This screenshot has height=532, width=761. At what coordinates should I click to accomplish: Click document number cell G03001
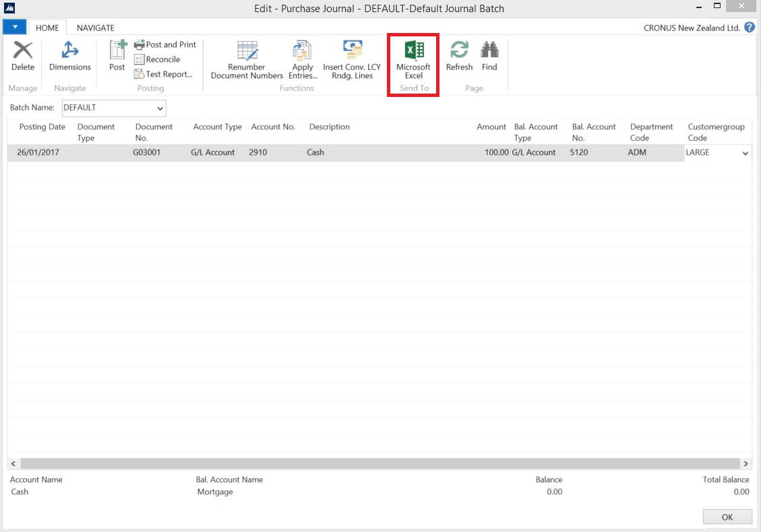pyautogui.click(x=146, y=152)
